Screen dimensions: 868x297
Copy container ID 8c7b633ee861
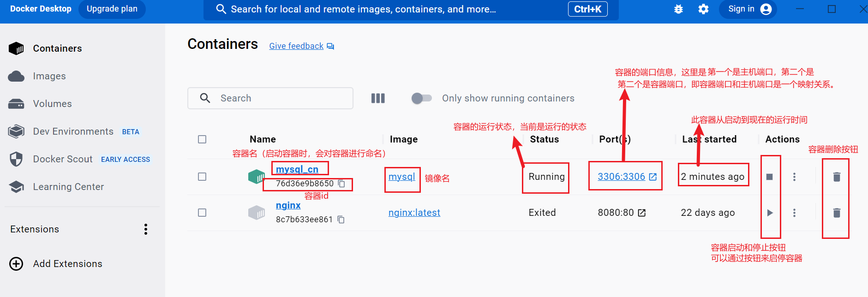coord(341,220)
